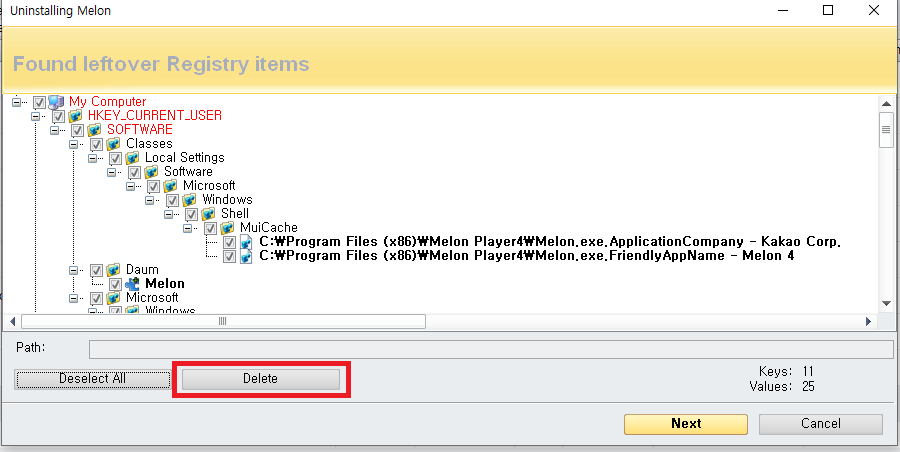900x452 pixels.
Task: Select the HKEY_CURRENT_USER label
Action: 155,116
